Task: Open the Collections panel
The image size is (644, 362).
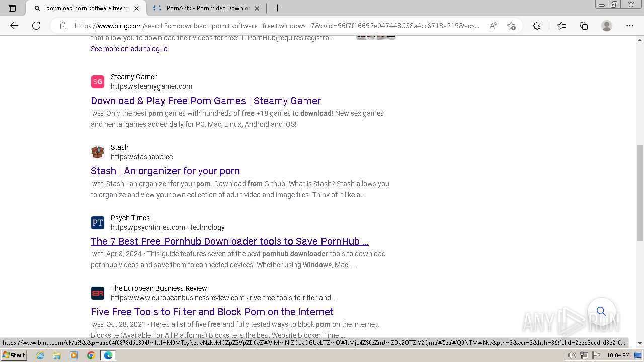Action: pyautogui.click(x=584, y=26)
